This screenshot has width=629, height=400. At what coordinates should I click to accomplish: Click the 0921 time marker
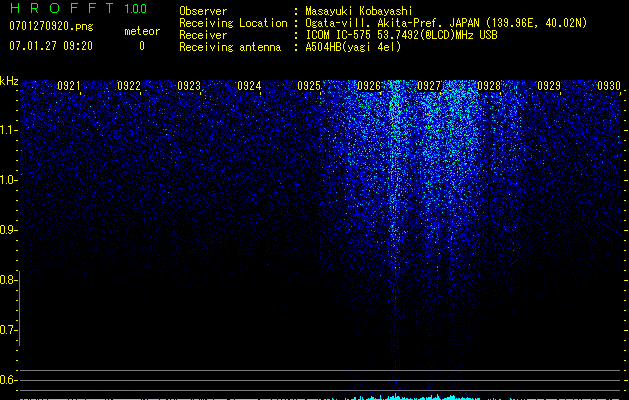tap(69, 86)
